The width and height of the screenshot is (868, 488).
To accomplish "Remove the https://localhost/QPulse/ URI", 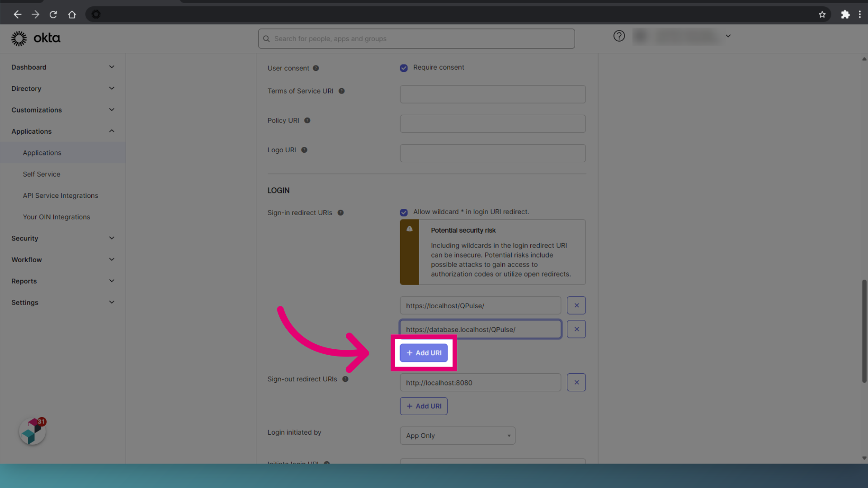I will [x=576, y=305].
